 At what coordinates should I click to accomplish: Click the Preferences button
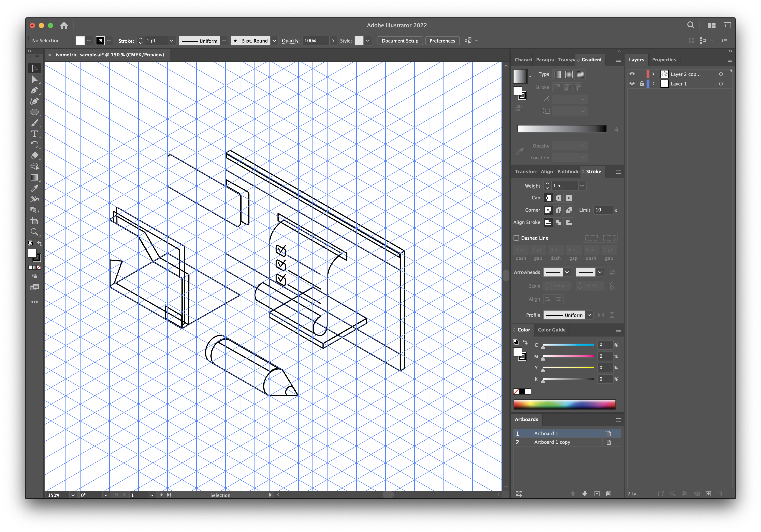[442, 41]
